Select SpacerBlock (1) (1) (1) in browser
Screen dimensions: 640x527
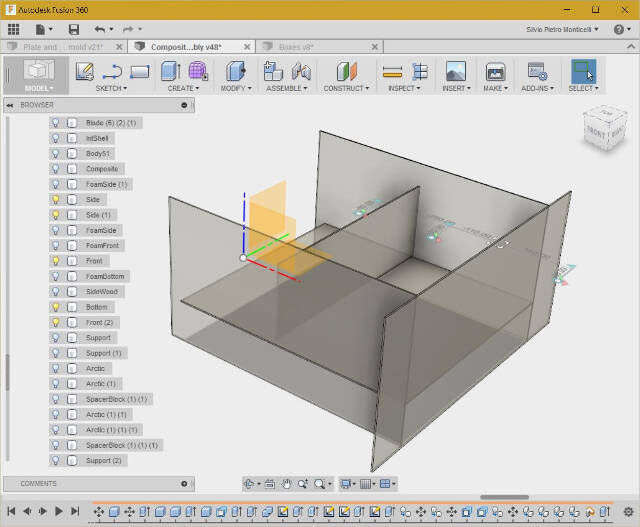coord(122,445)
